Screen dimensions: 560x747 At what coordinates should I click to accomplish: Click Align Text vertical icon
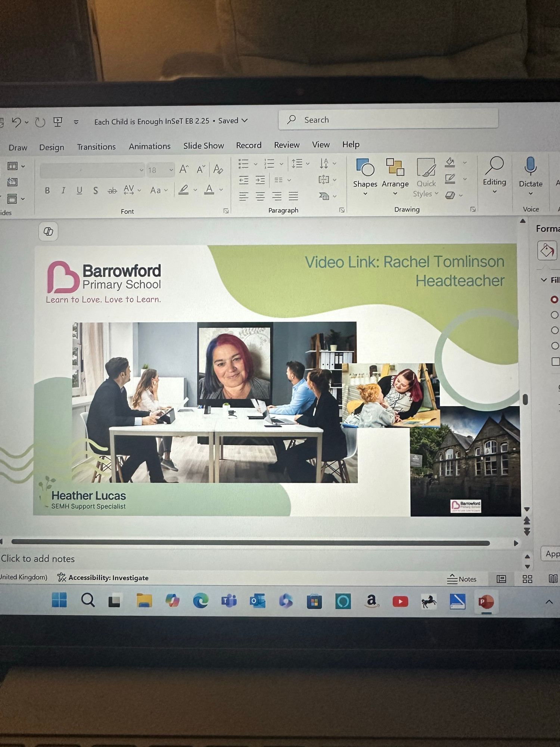(x=324, y=179)
